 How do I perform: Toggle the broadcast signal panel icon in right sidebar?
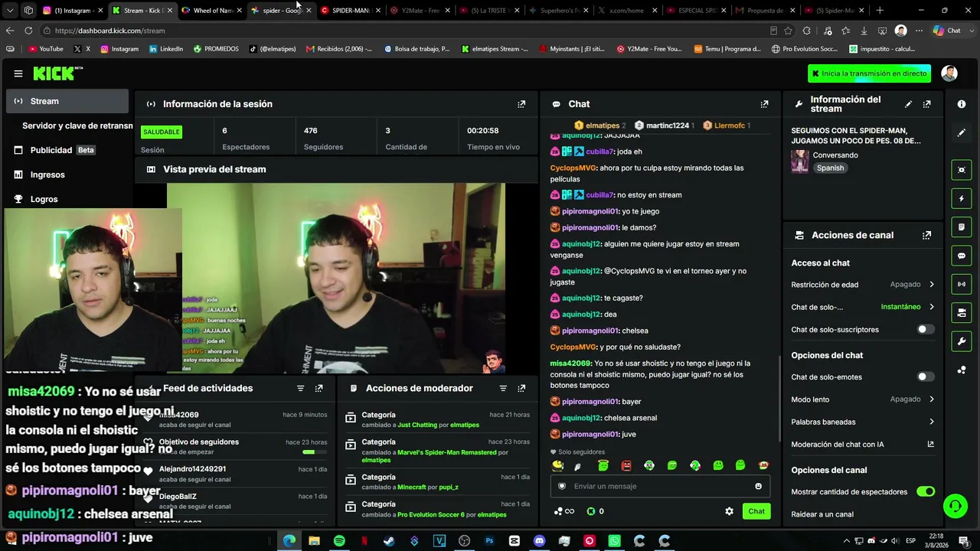962,284
